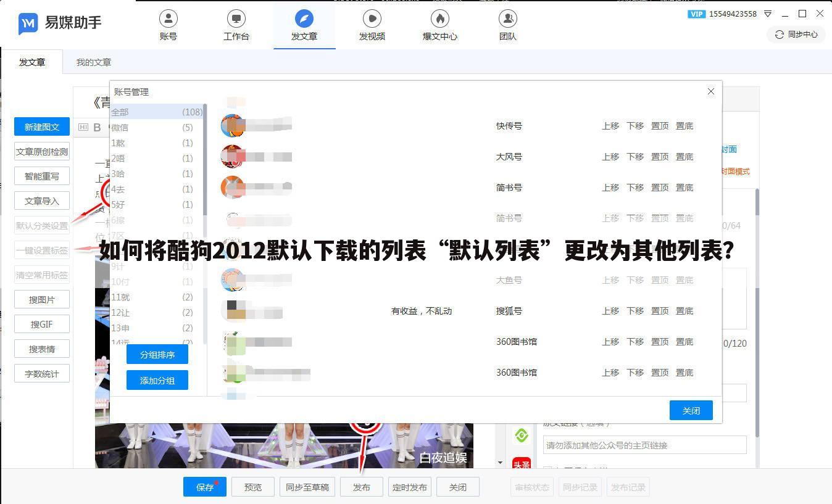Viewport: 832px width, 504px height.
Task: Open the 账号 section icon
Action: click(x=168, y=19)
